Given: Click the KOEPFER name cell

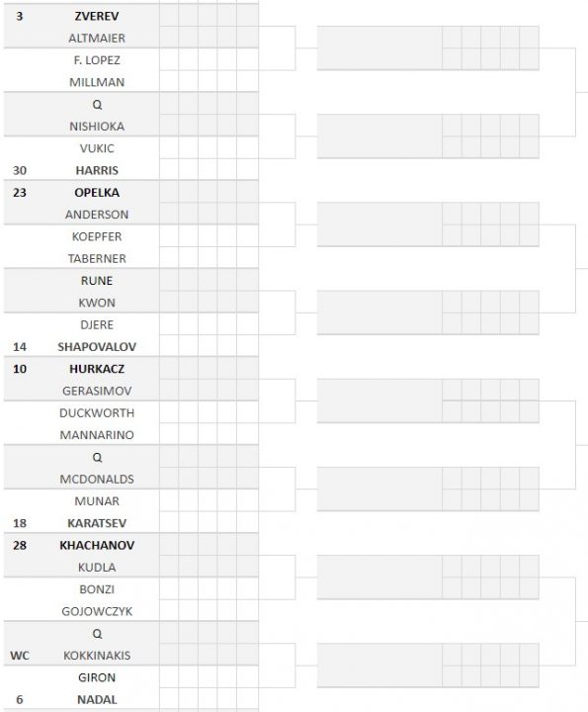Looking at the screenshot, I should tap(97, 236).
